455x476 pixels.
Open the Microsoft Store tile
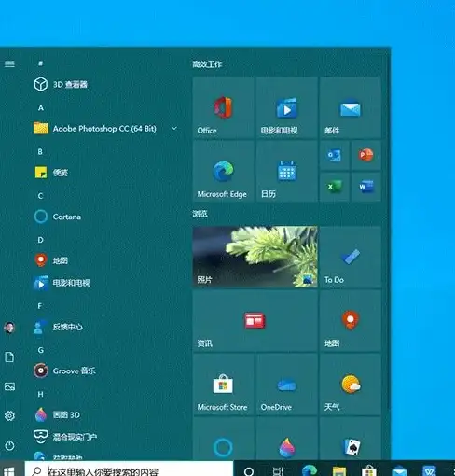pos(223,385)
